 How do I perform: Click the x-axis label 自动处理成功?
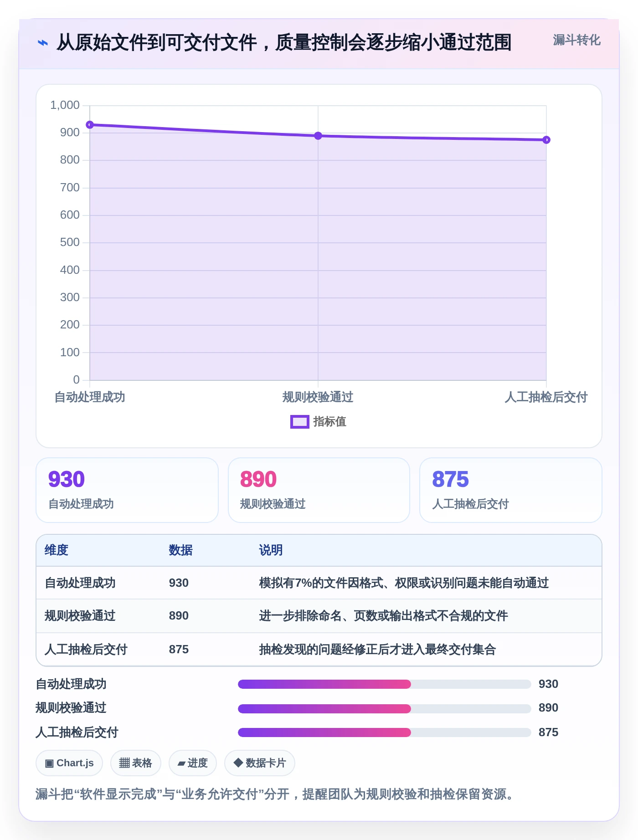(90, 397)
